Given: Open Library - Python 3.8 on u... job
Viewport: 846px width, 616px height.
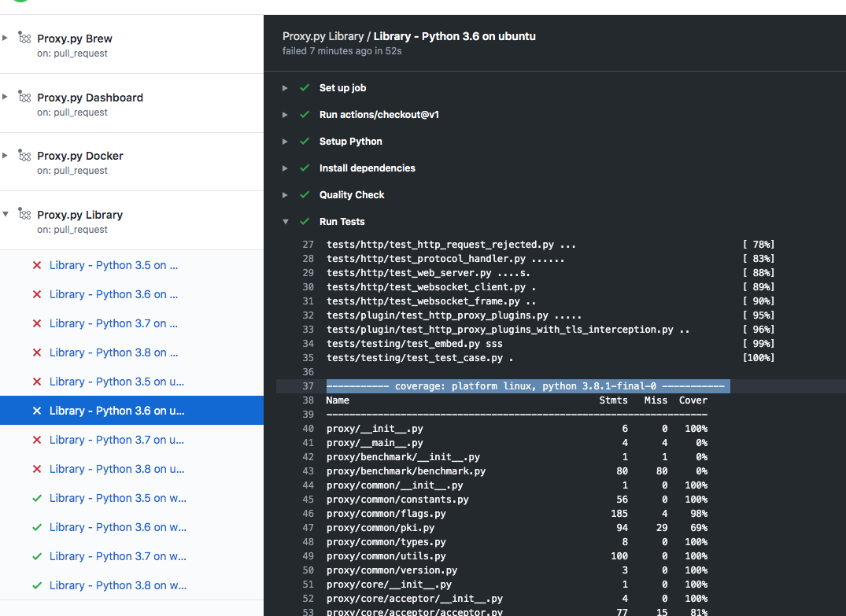Looking at the screenshot, I should tap(116, 469).
